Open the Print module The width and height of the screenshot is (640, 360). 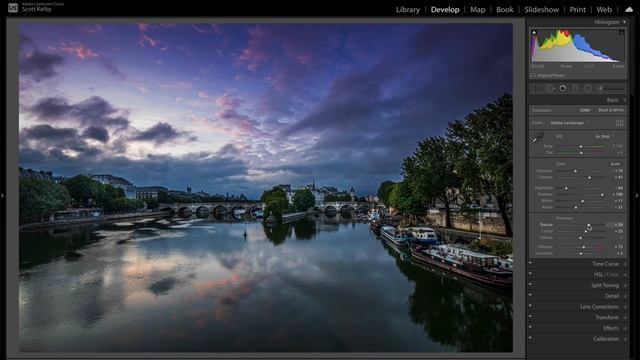point(578,9)
